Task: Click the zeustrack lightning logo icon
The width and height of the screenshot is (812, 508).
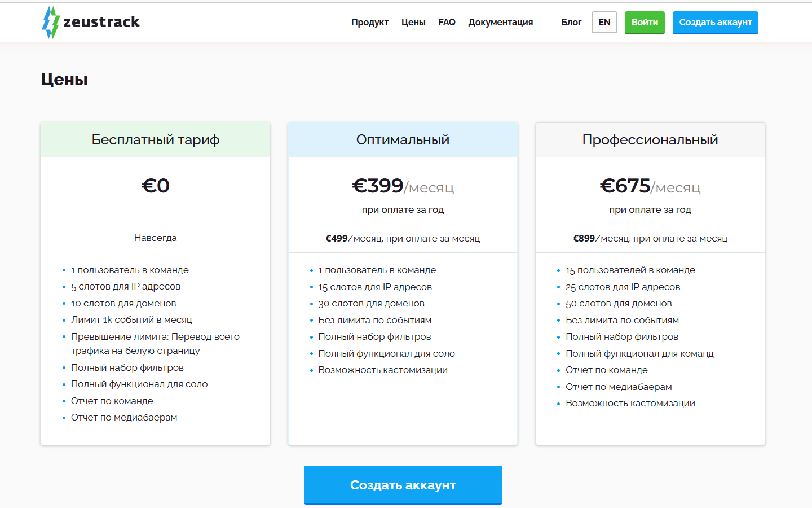Action: click(51, 23)
